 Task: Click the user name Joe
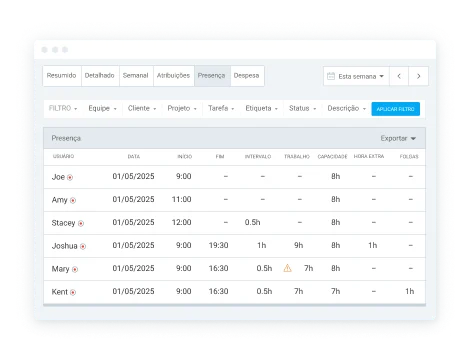coord(58,177)
